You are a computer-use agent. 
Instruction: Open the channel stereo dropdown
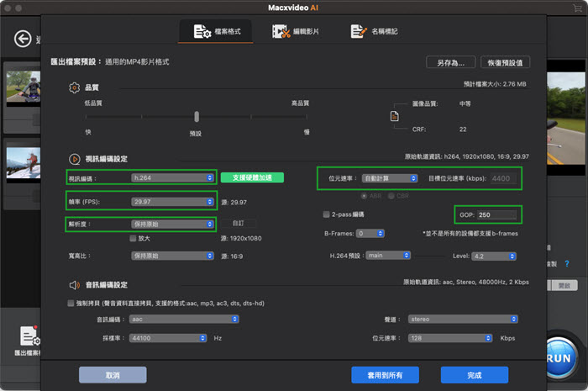pyautogui.click(x=463, y=319)
